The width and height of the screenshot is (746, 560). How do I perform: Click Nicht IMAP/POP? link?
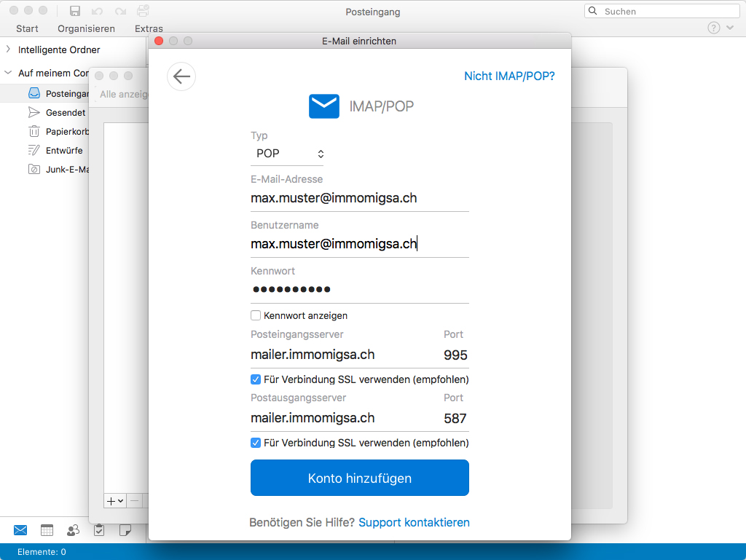509,76
